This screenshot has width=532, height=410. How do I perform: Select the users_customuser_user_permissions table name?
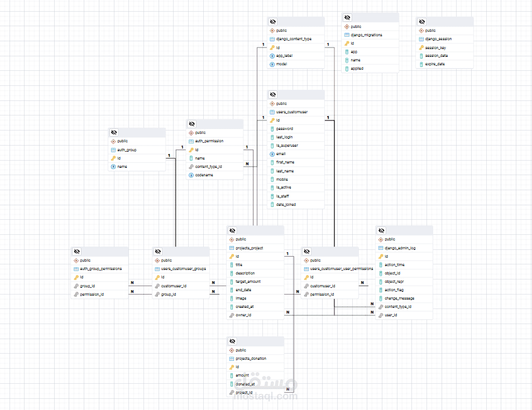click(x=342, y=268)
